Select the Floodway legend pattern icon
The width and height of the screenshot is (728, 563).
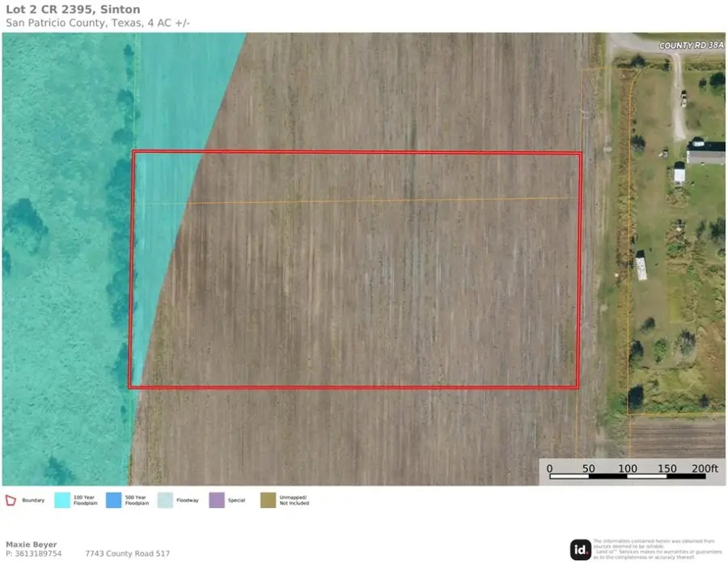pos(164,499)
